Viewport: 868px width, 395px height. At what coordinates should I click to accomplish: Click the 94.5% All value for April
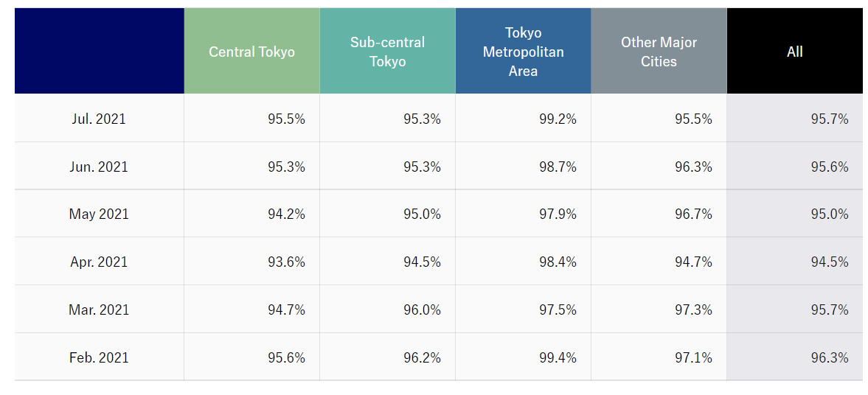point(829,262)
